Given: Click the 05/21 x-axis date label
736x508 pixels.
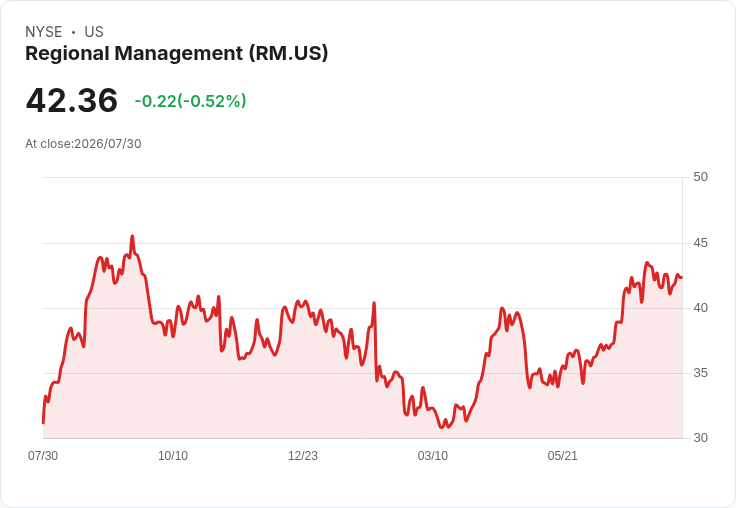Looking at the screenshot, I should 562,455.
